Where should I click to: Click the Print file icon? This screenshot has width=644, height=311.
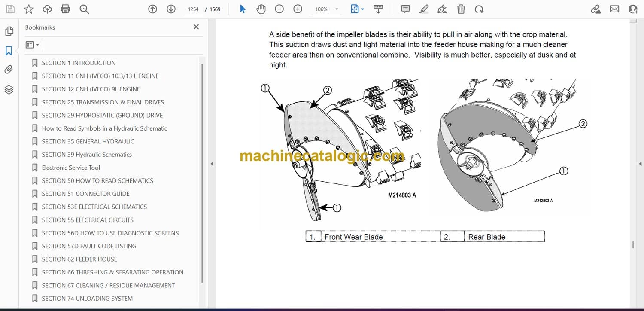65,9
